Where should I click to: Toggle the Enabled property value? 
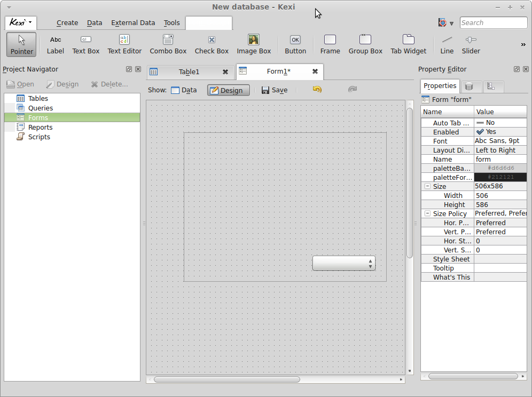click(500, 132)
